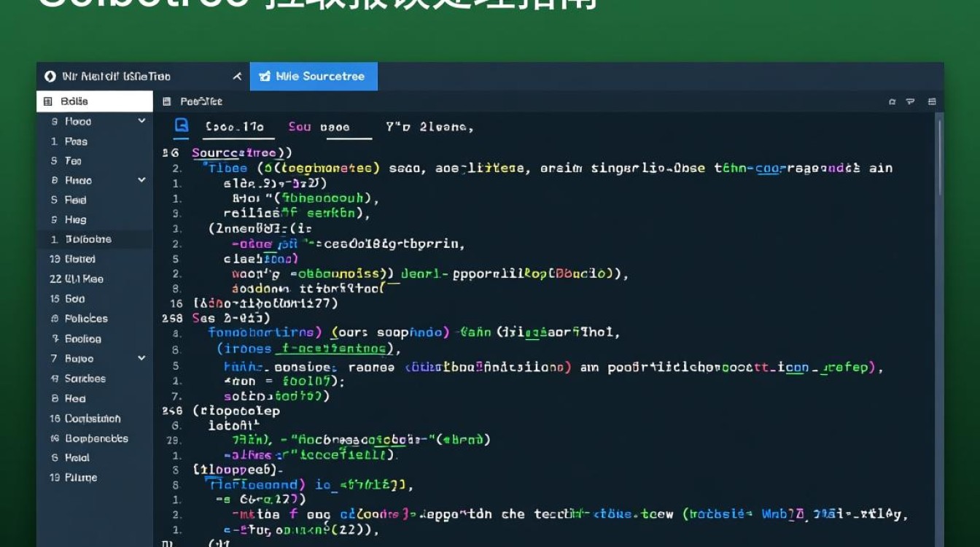Close the first window tab with its X

pos(237,77)
